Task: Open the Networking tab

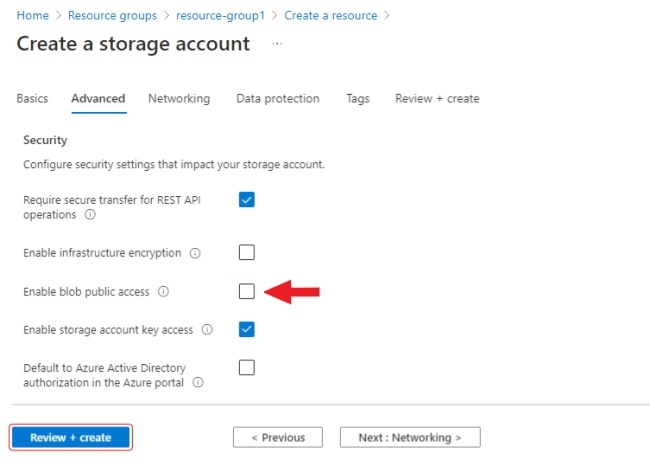Action: pos(179,99)
